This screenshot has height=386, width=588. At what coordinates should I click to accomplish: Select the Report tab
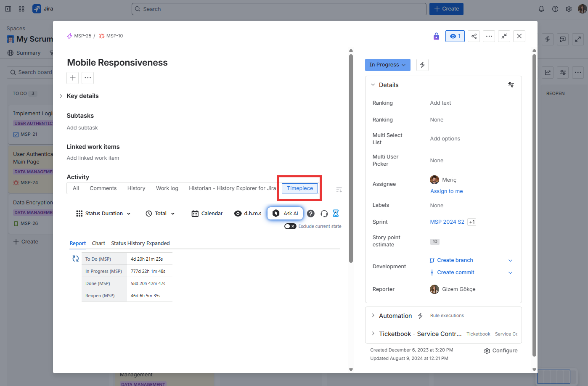(78, 243)
